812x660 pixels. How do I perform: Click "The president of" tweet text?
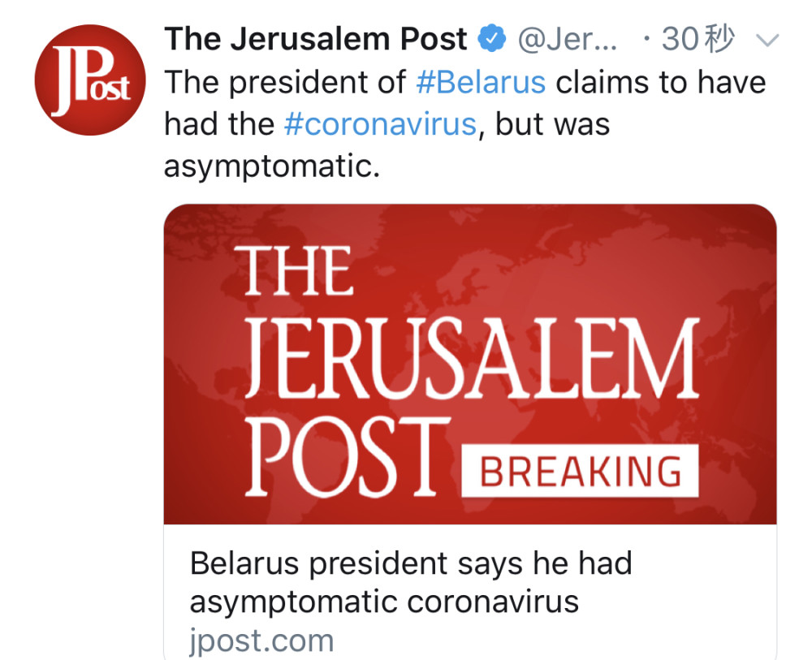[285, 82]
